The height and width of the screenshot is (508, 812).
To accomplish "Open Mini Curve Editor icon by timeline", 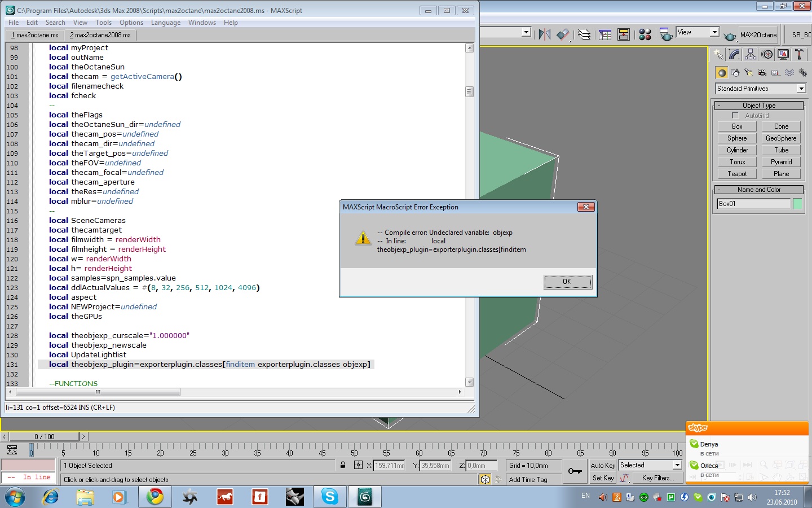I will (x=12, y=450).
